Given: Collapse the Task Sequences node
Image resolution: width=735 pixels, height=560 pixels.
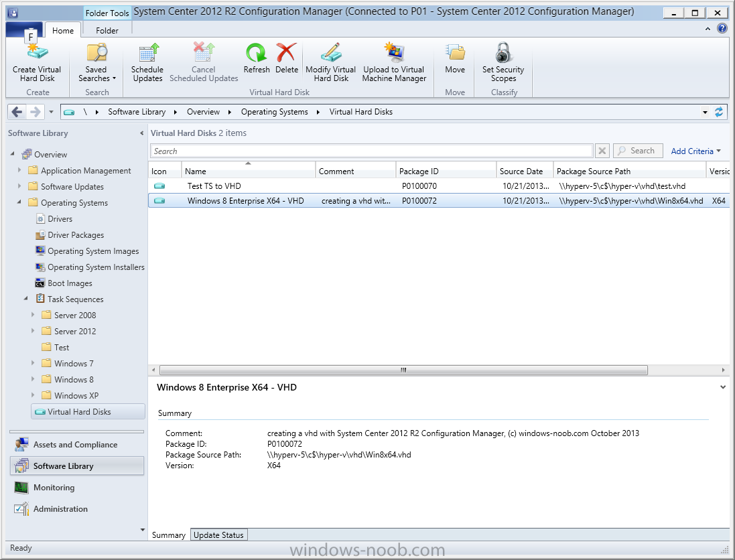Looking at the screenshot, I should (x=25, y=299).
